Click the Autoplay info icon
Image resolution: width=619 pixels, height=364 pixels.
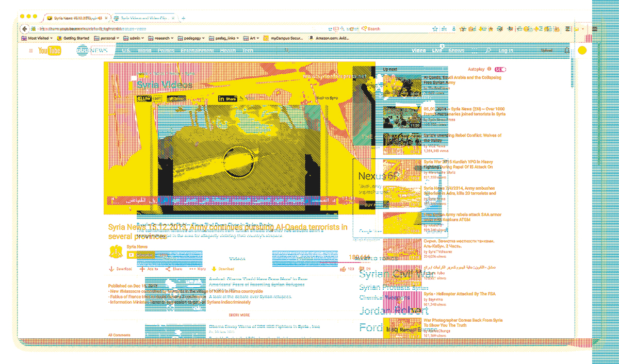point(488,69)
